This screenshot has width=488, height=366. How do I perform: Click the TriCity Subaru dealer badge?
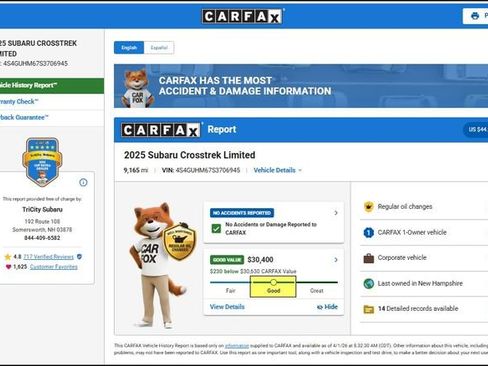point(42,162)
